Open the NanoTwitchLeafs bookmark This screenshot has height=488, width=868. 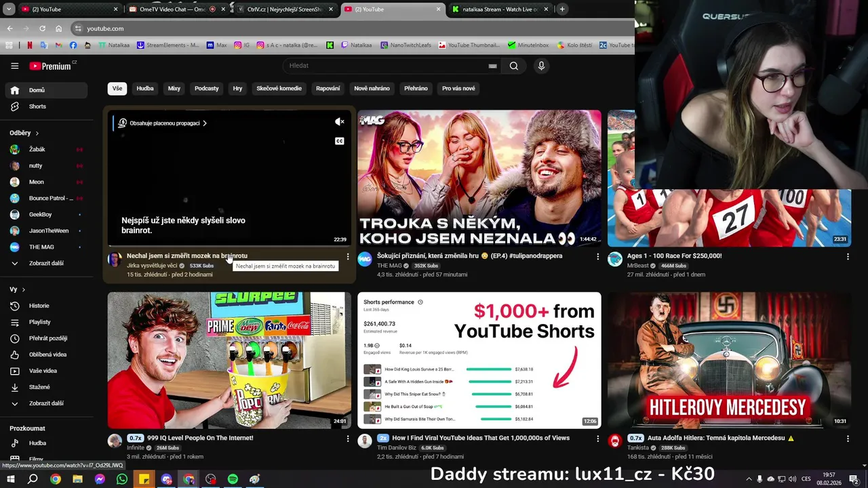click(x=406, y=45)
